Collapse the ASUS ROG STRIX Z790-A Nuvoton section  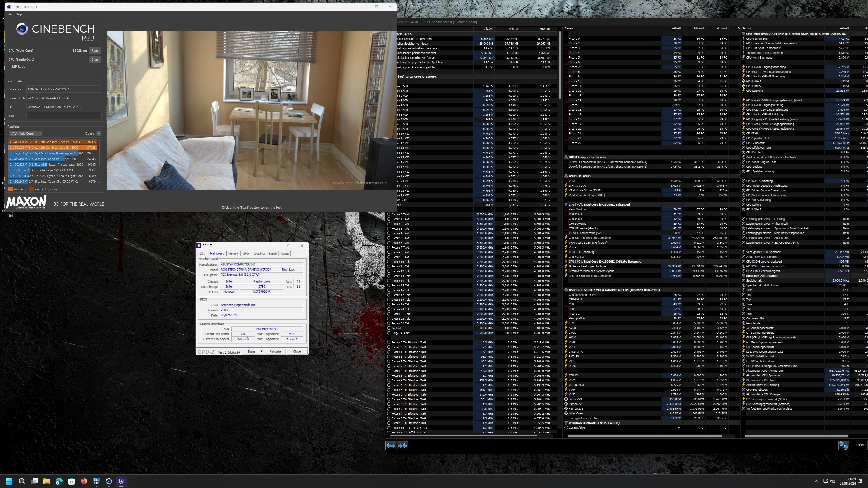[x=566, y=290]
